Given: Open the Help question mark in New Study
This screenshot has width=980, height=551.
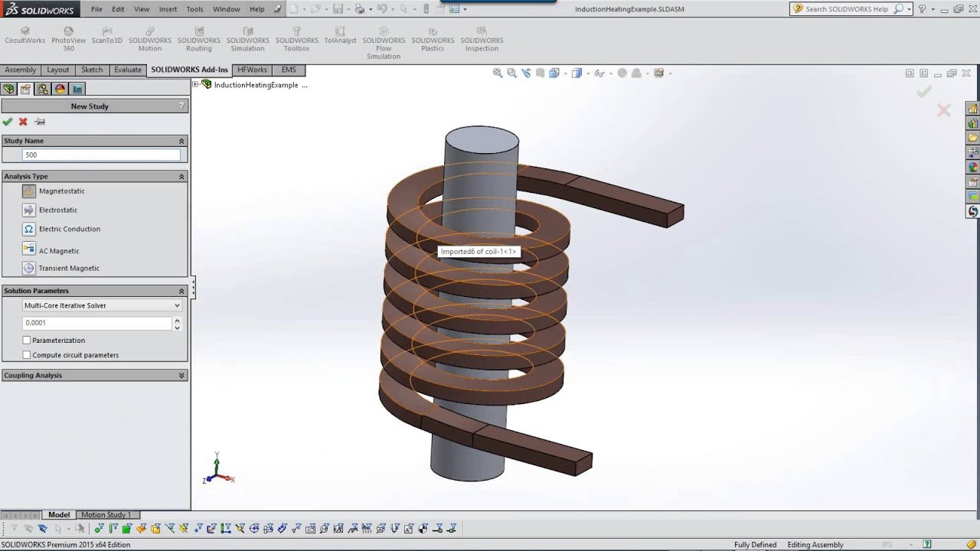Looking at the screenshot, I should pyautogui.click(x=181, y=106).
